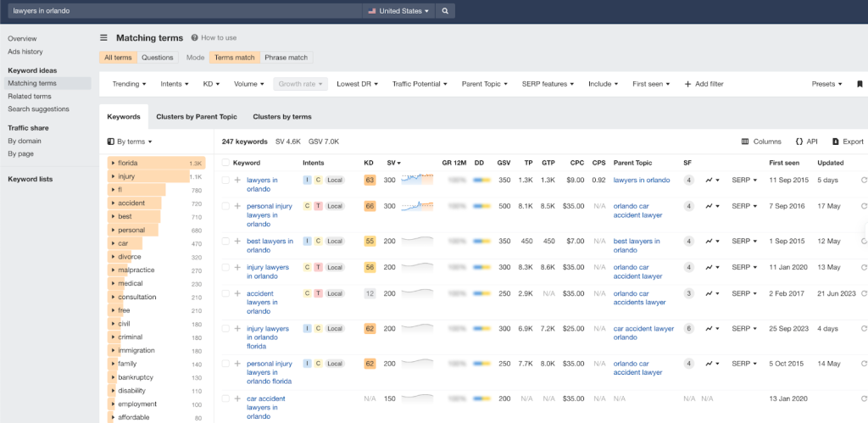Select the 'florida' term bar in sidebar

[144, 163]
